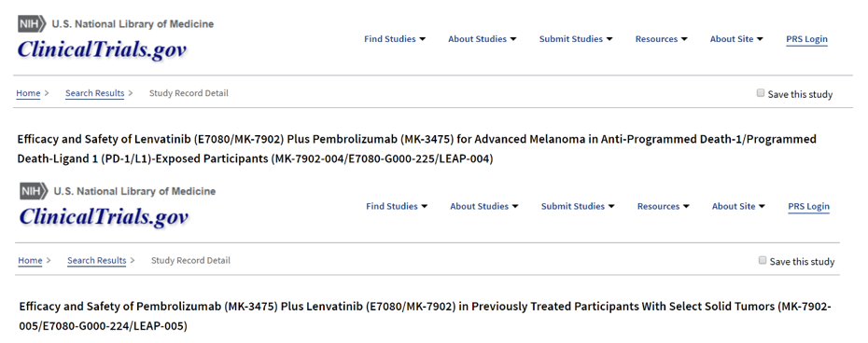The width and height of the screenshot is (868, 343).
Task: Expand top Submit Studies dropdown
Action: 576,39
